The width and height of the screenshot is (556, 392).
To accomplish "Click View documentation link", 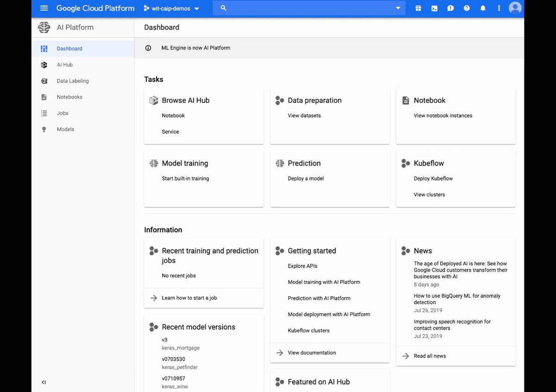I will 312,353.
